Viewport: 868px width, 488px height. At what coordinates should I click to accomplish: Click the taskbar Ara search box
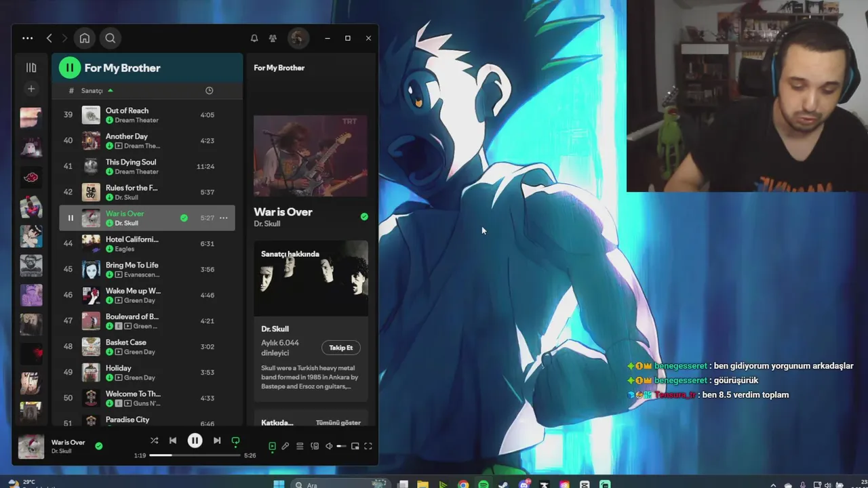pyautogui.click(x=340, y=484)
